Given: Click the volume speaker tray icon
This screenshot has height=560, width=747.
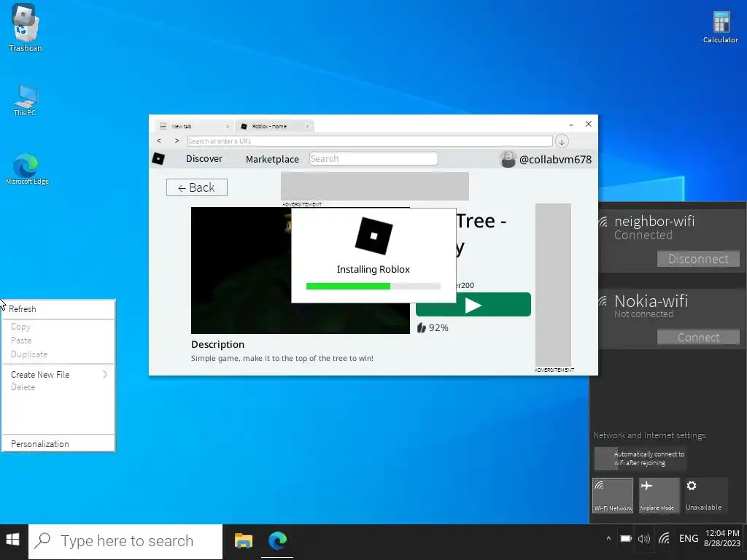Looking at the screenshot, I should coord(643,539).
